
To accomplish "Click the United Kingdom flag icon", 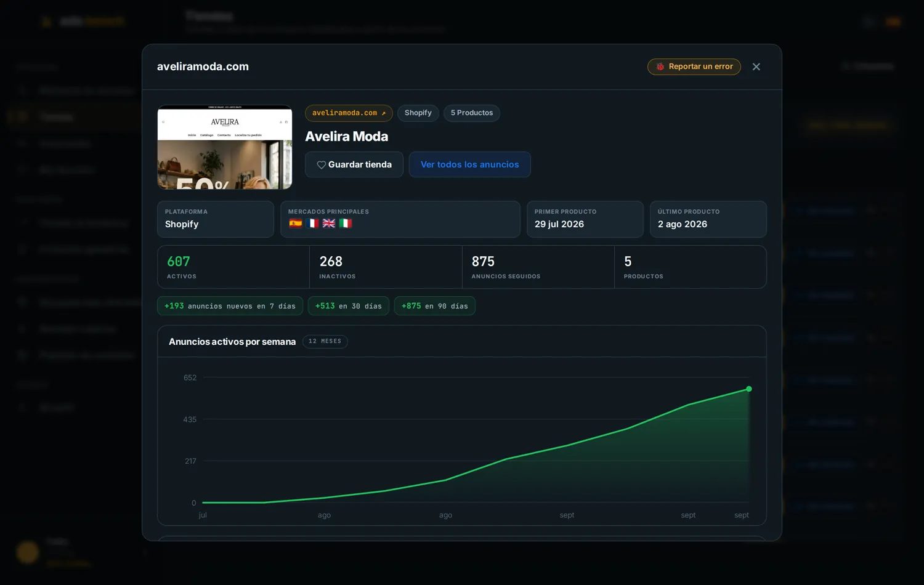I will coord(329,224).
